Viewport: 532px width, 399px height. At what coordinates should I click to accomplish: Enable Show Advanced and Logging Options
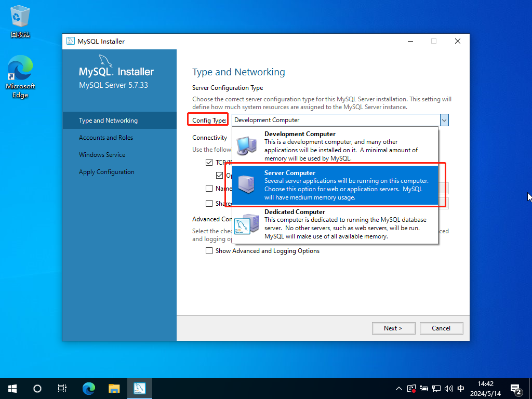[209, 251]
